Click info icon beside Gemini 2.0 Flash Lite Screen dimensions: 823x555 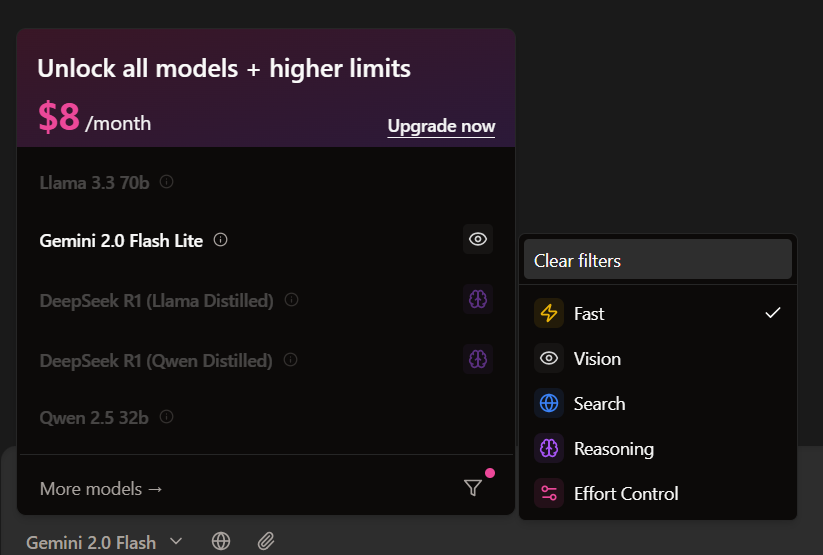coord(221,240)
